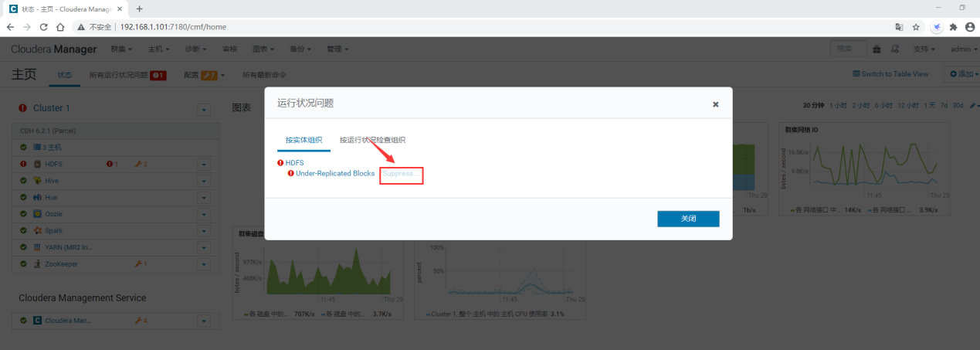Screen dimensions: 980x350
Task: Click the bookmark star icon
Action: 916,26
